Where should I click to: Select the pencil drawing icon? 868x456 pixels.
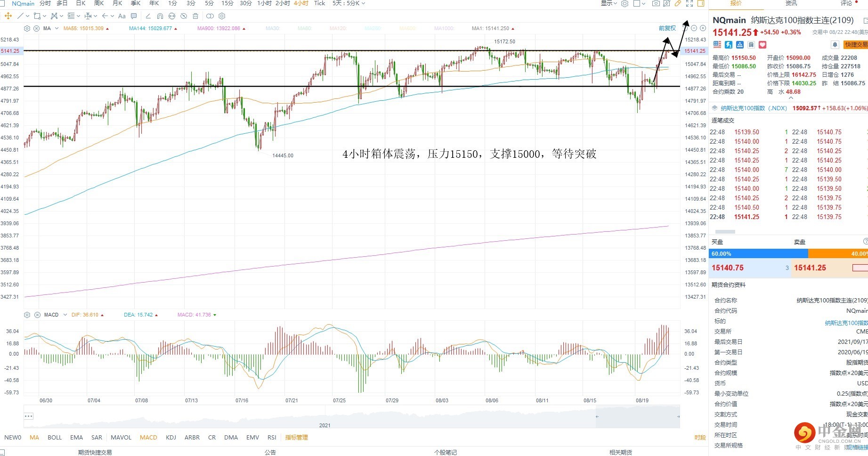(678, 3)
